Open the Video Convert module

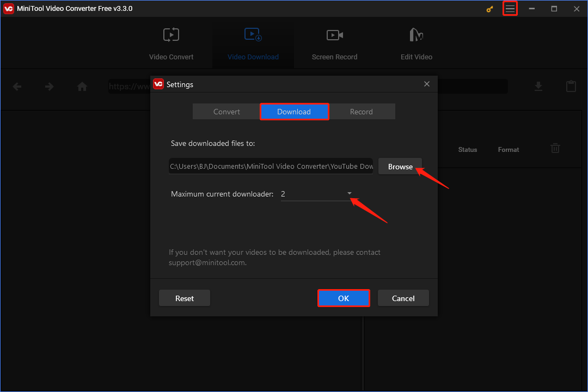coord(171,44)
